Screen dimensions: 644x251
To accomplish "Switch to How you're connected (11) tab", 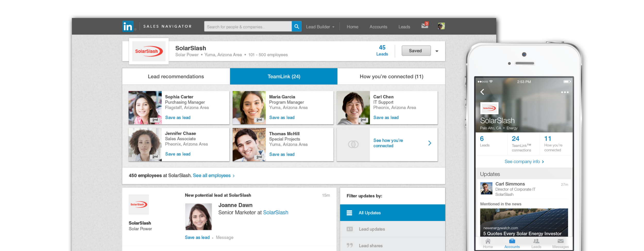I will pyautogui.click(x=391, y=76).
